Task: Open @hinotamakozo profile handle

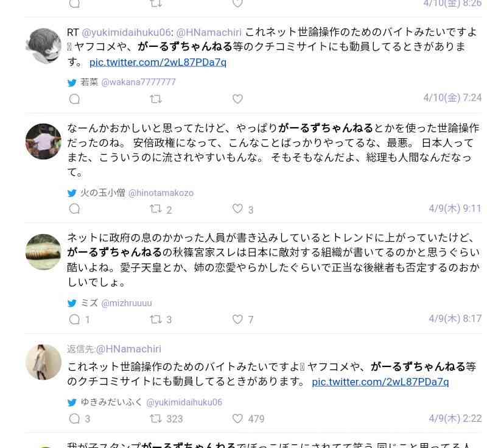Action: click(161, 193)
